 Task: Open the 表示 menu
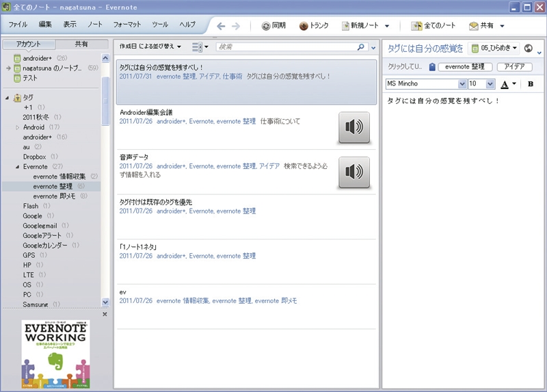click(70, 25)
